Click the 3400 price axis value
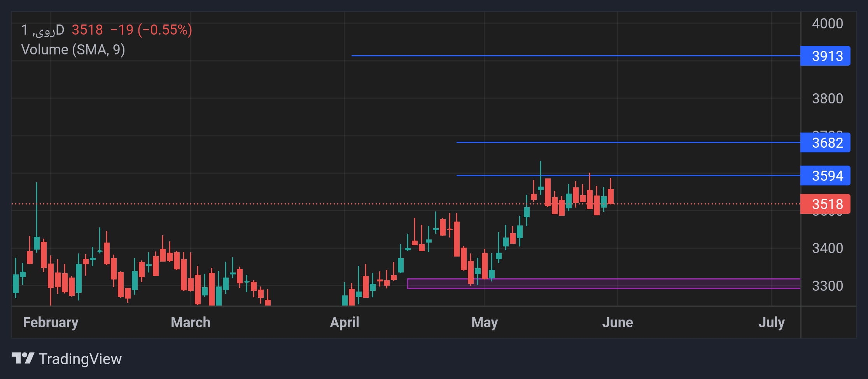Image resolution: width=868 pixels, height=379 pixels. pyautogui.click(x=828, y=248)
